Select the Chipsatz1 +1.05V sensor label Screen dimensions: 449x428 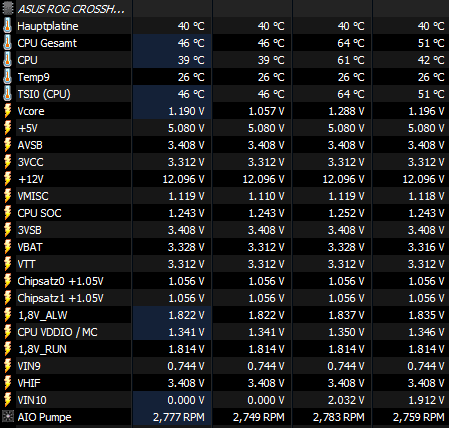60,298
